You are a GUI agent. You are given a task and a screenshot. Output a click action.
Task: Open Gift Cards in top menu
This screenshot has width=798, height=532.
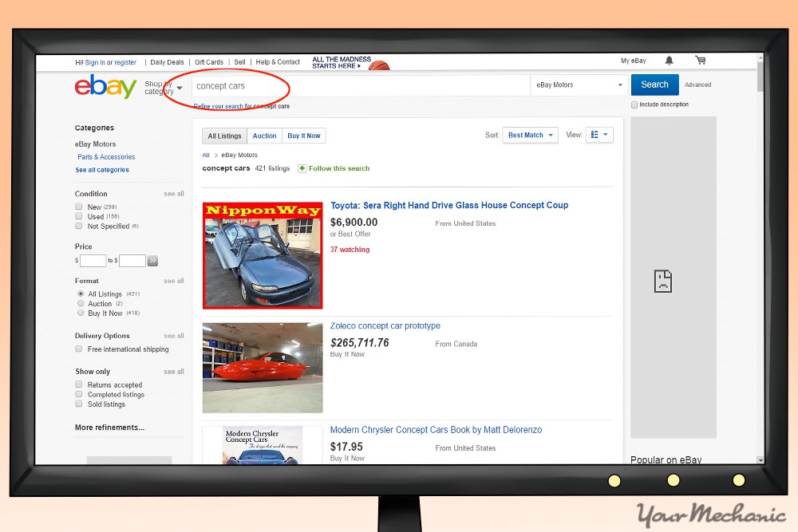click(x=208, y=62)
